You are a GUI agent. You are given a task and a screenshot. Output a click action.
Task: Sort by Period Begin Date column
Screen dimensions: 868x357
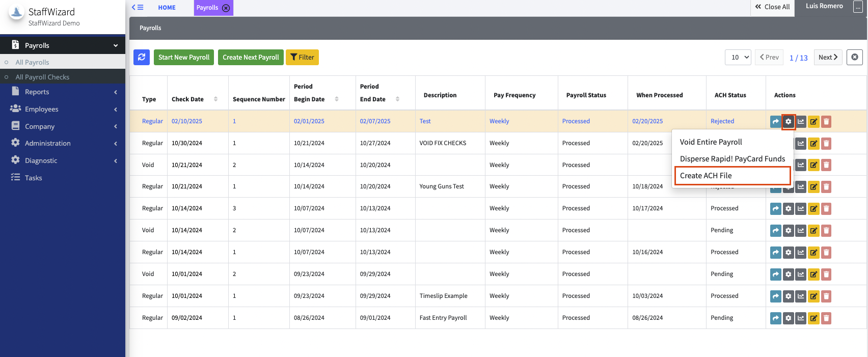point(337,99)
